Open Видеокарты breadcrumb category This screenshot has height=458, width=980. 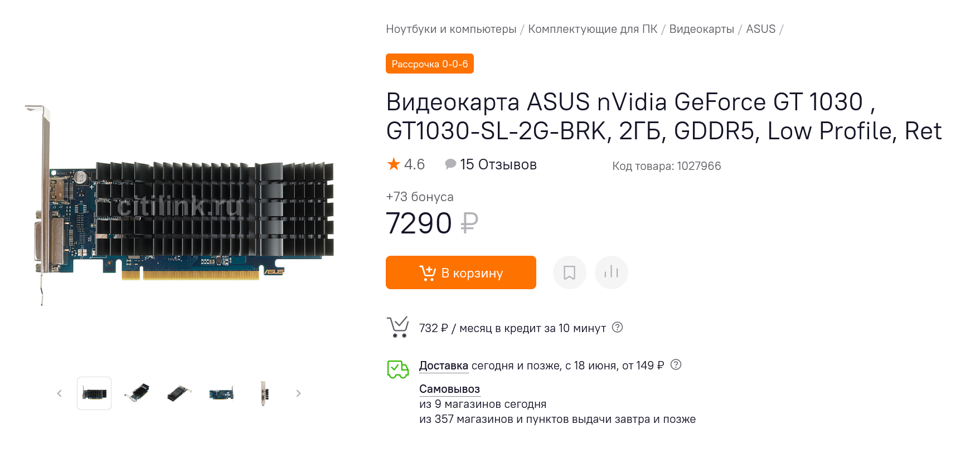pyautogui.click(x=701, y=29)
